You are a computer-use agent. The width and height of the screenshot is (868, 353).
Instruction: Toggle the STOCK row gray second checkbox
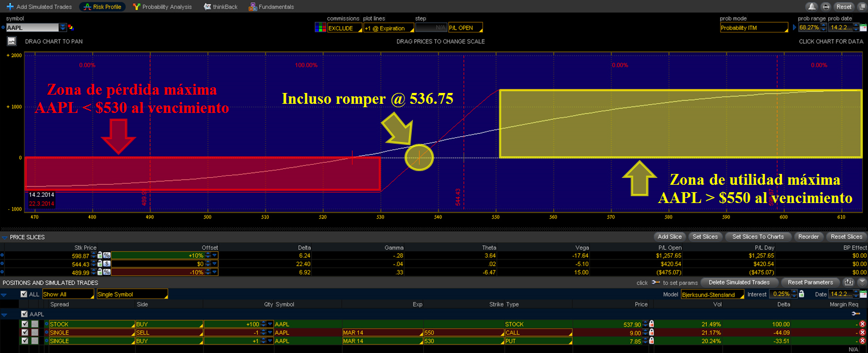pos(35,324)
